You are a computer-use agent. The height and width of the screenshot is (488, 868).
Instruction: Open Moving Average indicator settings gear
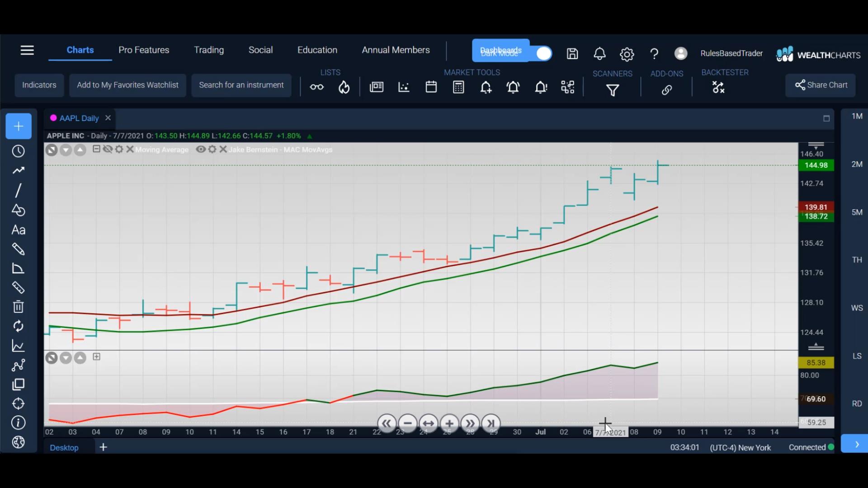tap(119, 149)
